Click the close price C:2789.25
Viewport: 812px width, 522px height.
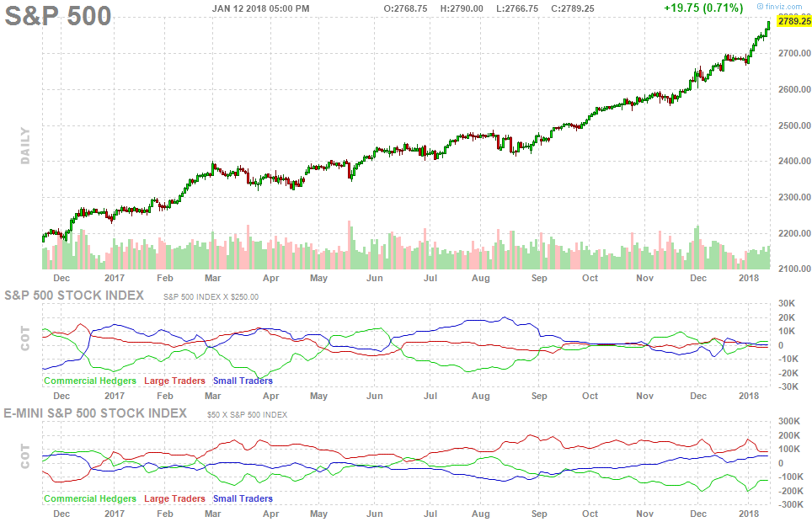click(572, 8)
